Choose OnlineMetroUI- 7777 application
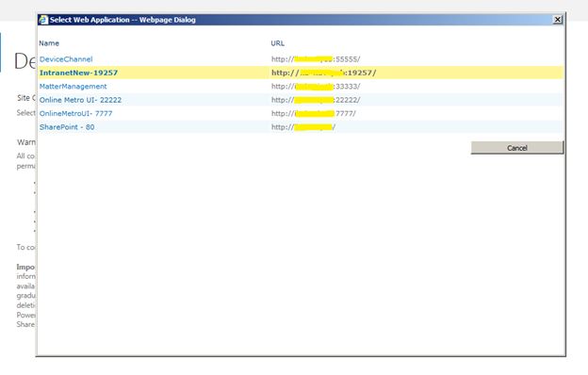The image size is (588, 375). pyautogui.click(x=75, y=113)
